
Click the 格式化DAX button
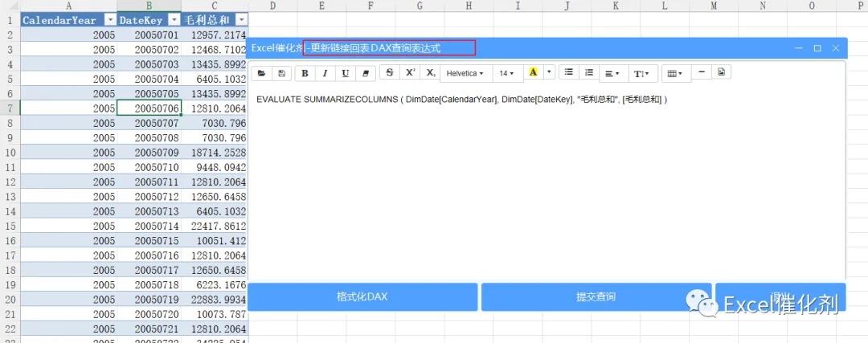[362, 296]
